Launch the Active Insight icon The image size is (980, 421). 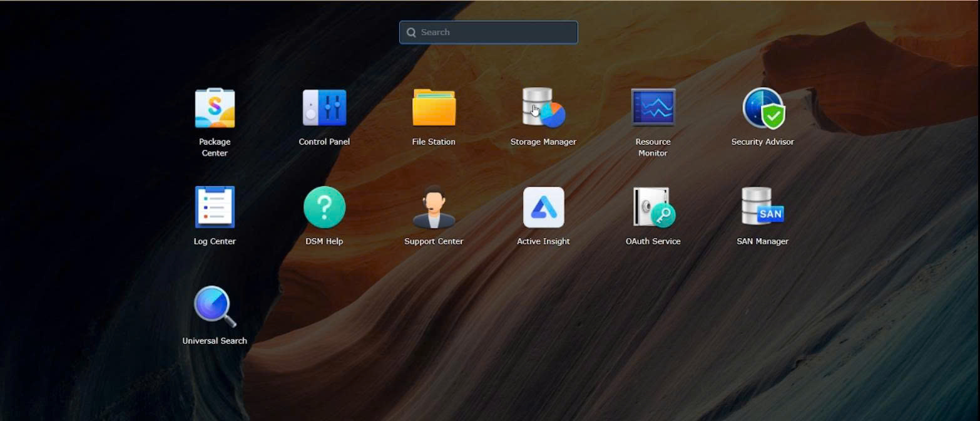543,207
